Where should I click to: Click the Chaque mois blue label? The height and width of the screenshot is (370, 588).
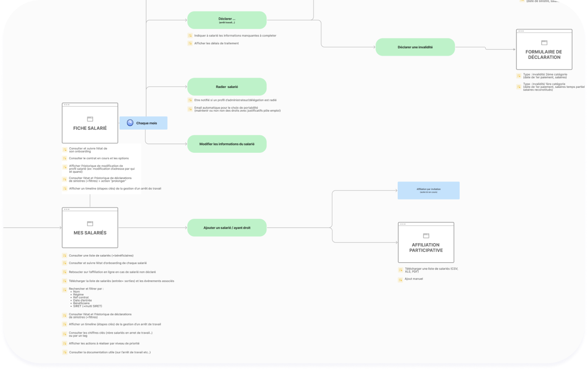tap(147, 123)
